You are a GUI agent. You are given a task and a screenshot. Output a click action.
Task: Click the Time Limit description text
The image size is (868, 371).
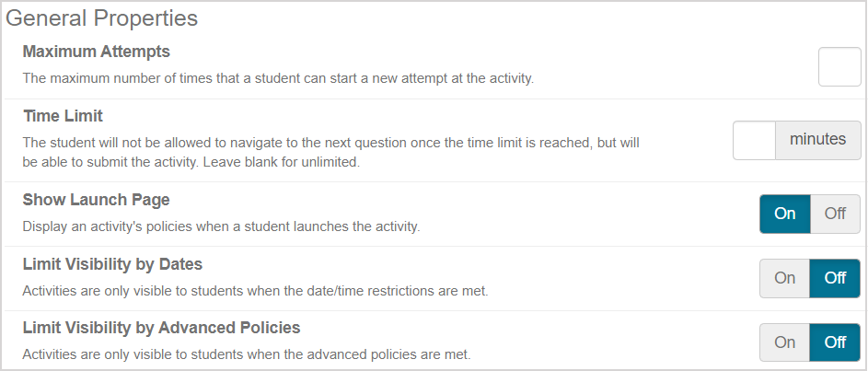coord(330,152)
